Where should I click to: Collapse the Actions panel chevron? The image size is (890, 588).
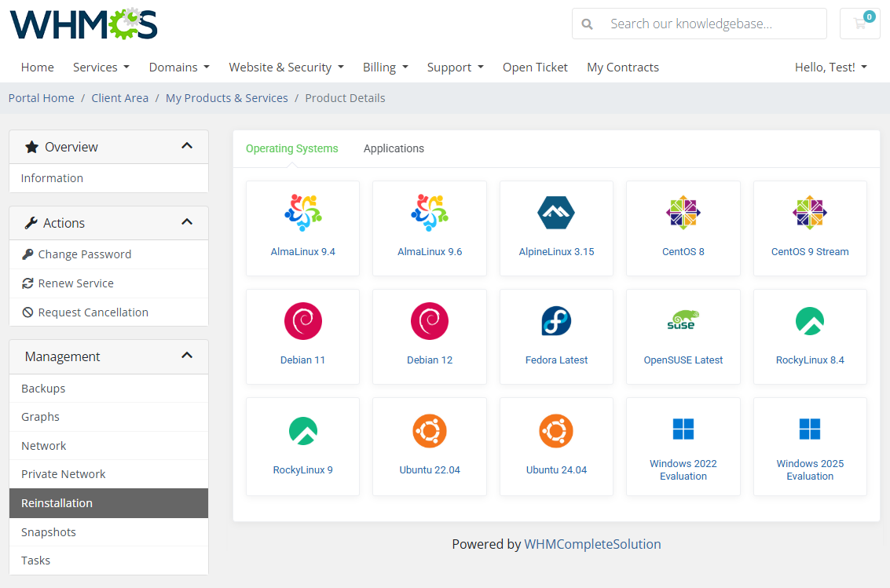(187, 222)
